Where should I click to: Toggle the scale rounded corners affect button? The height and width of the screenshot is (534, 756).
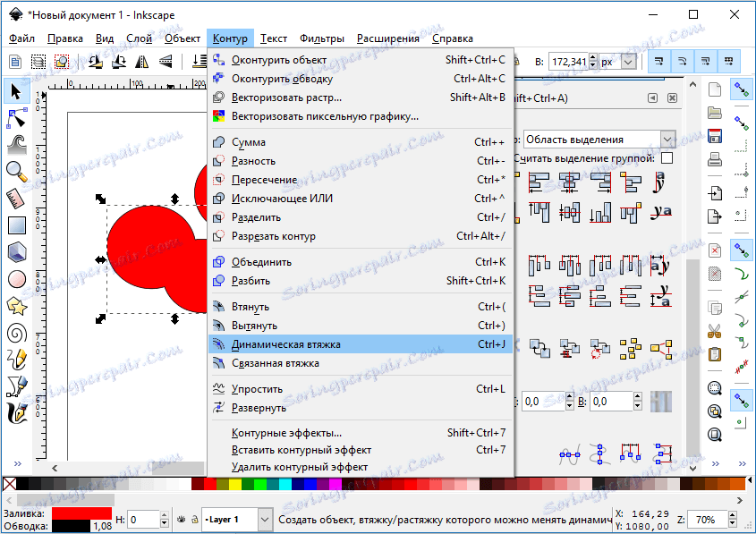tap(682, 61)
